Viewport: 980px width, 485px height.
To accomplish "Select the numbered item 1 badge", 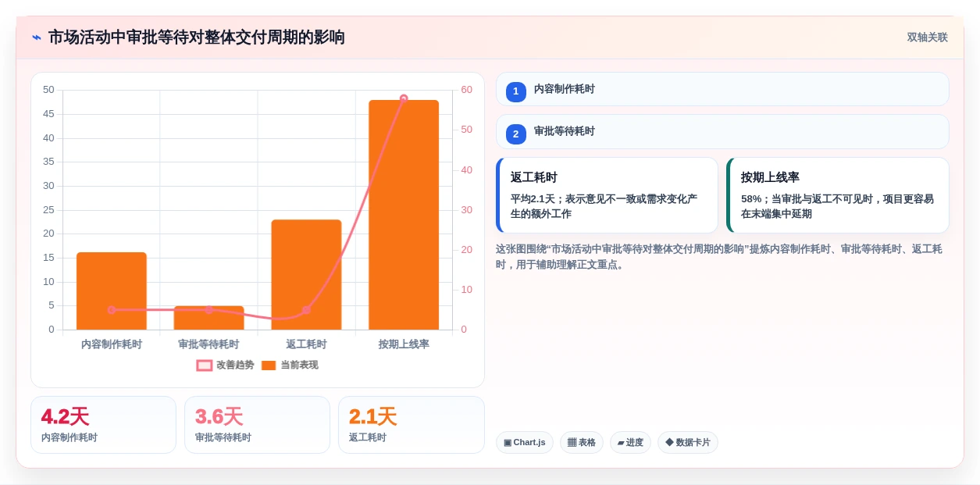I will (x=516, y=91).
